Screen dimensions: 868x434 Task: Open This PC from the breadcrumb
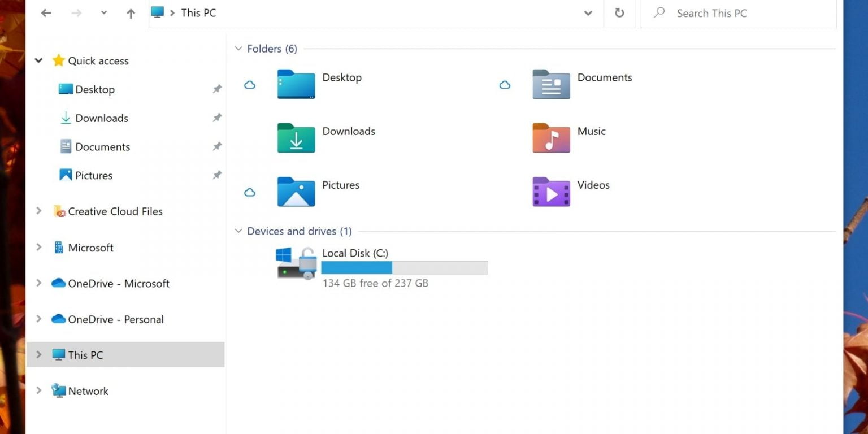point(198,12)
